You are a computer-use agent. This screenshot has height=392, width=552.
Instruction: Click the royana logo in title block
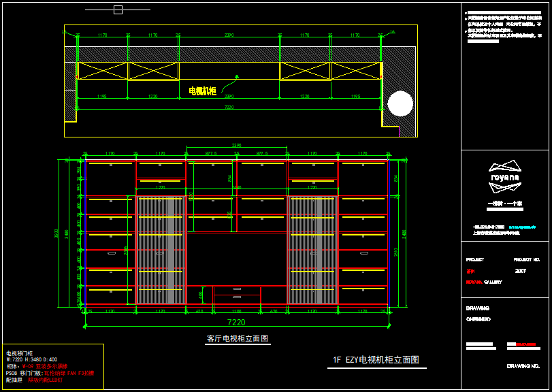click(x=505, y=176)
